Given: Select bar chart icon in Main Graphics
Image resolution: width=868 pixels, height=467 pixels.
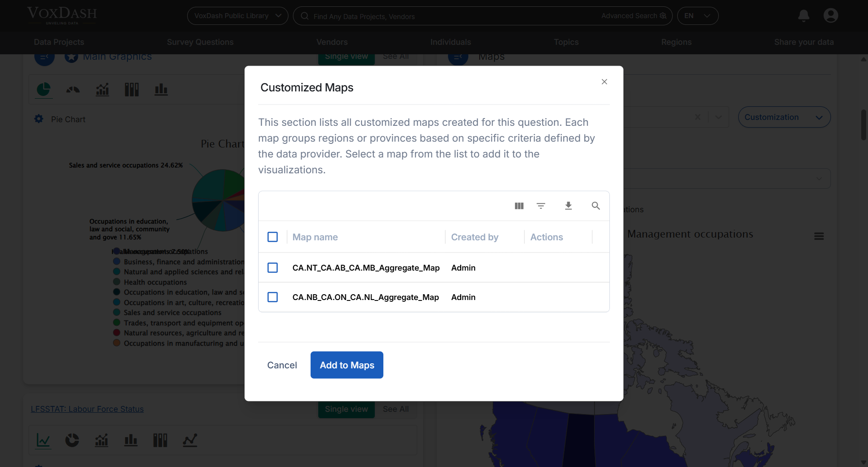Looking at the screenshot, I should (x=161, y=90).
